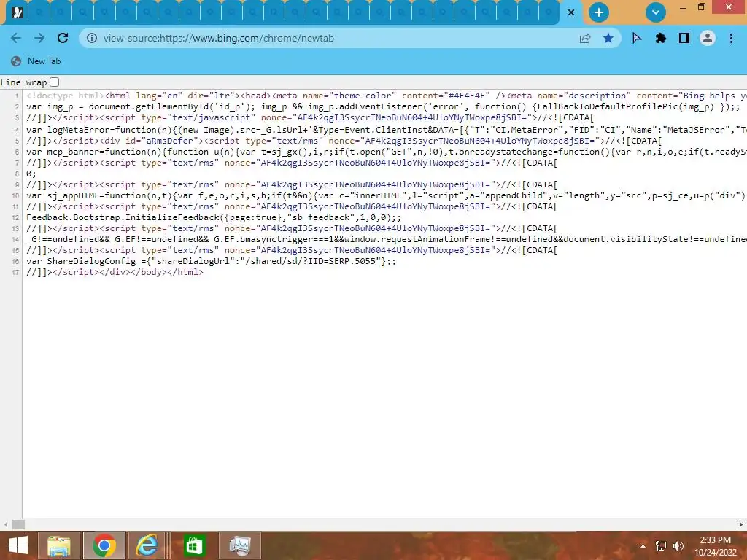Click the Chrome taskbar icon

(104, 545)
